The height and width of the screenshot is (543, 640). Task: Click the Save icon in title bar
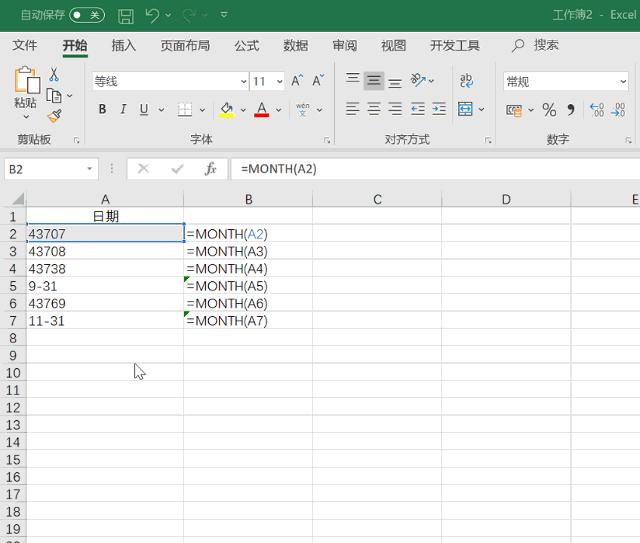pyautogui.click(x=126, y=16)
